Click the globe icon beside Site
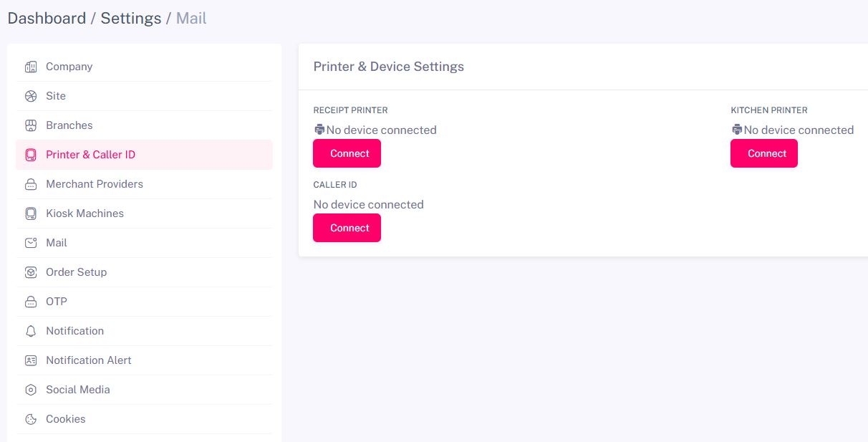Image resolution: width=868 pixels, height=442 pixels. pos(30,95)
